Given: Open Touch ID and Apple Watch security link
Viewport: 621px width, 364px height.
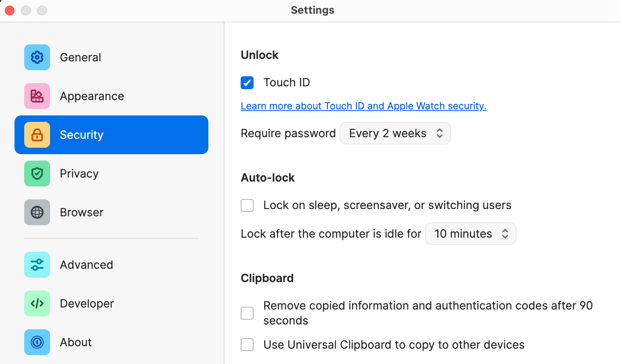Looking at the screenshot, I should coord(363,106).
